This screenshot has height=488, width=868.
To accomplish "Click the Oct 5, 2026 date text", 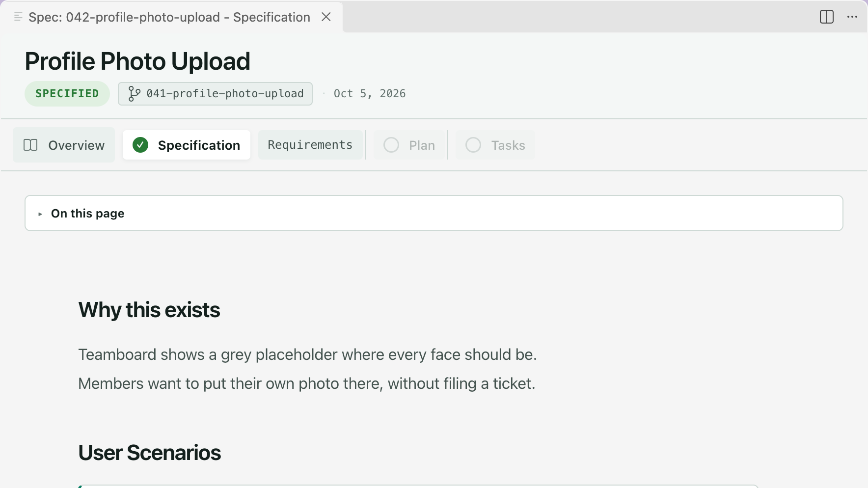I will 370,94.
